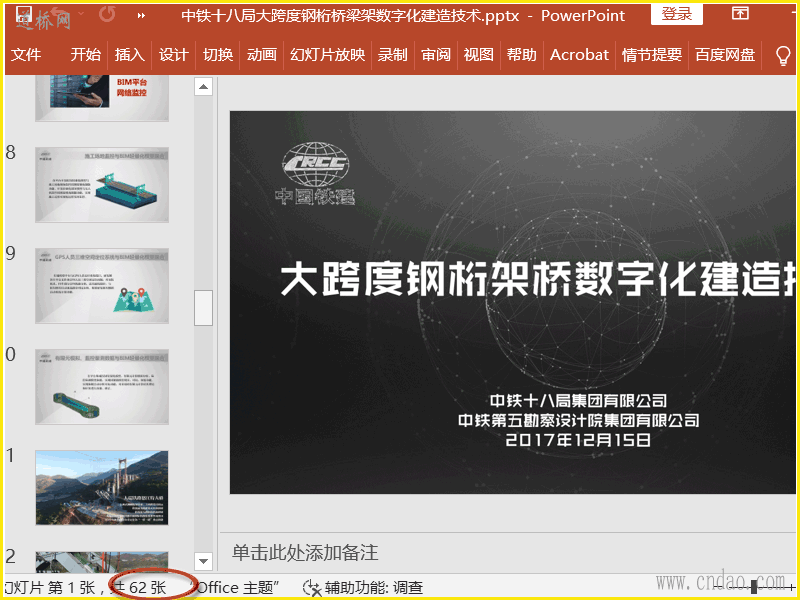Click the thumbnail pane scroll-up arrow

[x=204, y=87]
